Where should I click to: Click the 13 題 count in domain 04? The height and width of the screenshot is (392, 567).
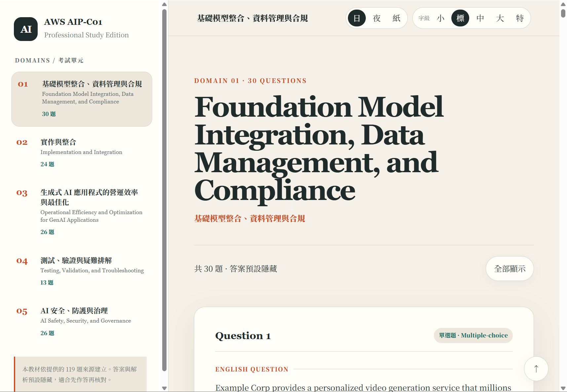coord(47,283)
